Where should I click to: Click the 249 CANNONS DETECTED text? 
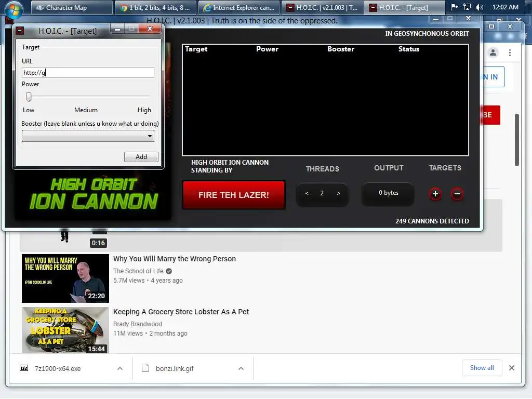[x=432, y=221]
